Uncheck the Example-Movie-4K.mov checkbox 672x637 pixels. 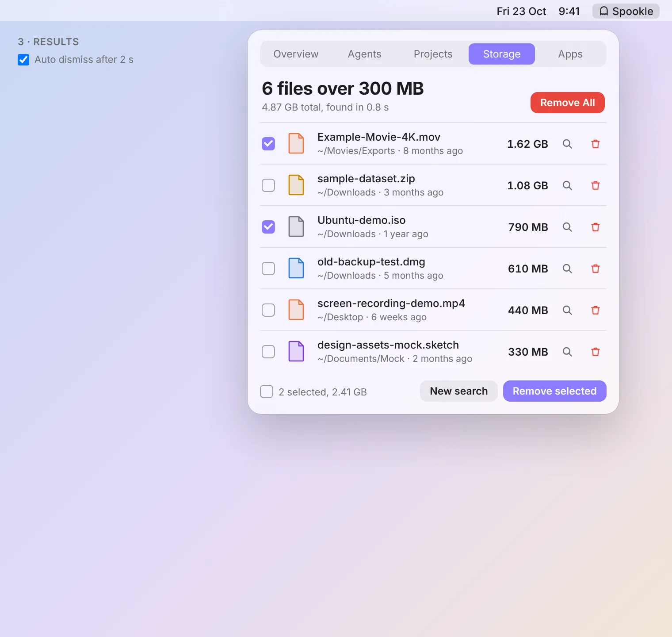click(x=268, y=144)
